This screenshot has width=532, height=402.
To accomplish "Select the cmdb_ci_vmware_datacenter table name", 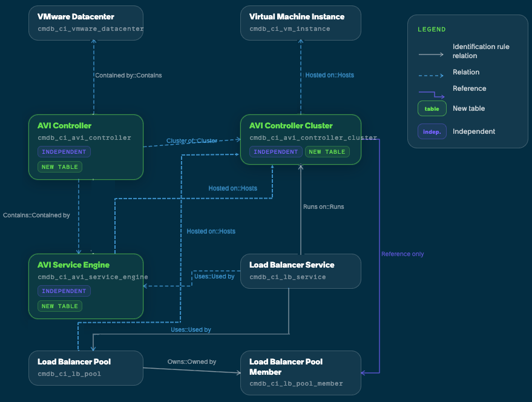I will point(91,29).
